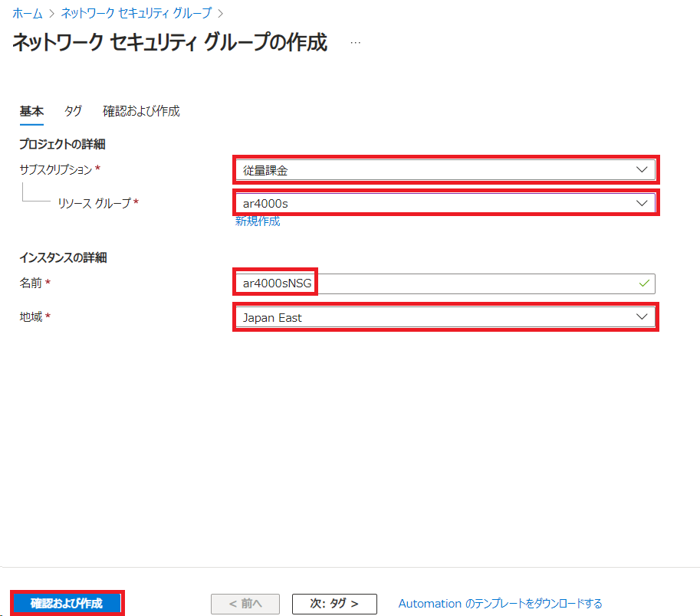Open the 確認および作成 tab at top
Viewport: 700px width, 616px height.
click(x=141, y=111)
